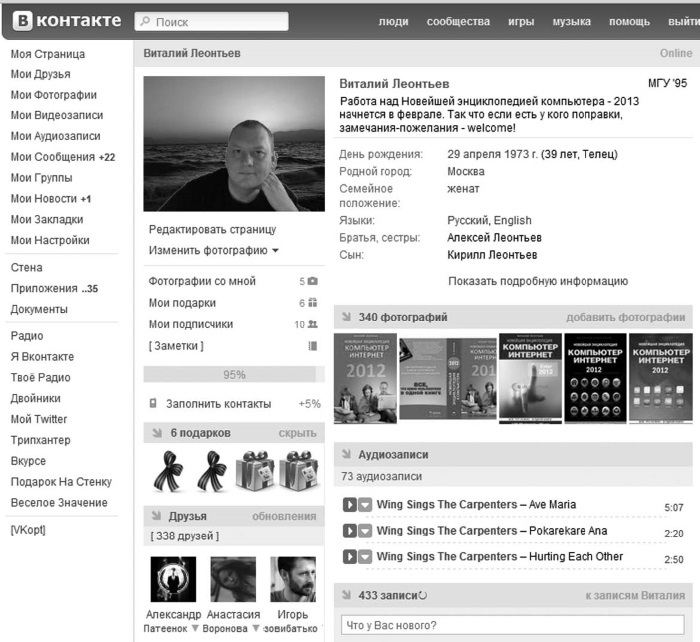Open the люди menu item
The height and width of the screenshot is (642, 700).
click(x=393, y=21)
